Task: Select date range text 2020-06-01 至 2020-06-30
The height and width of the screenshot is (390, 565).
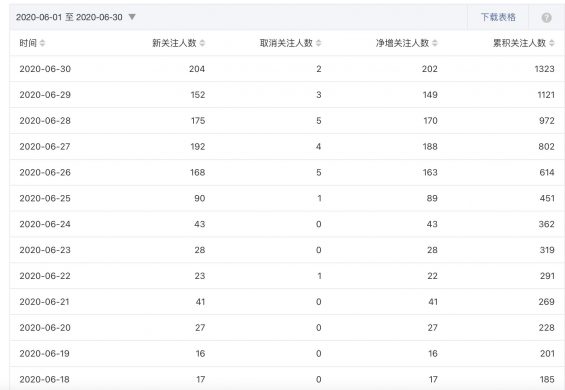Action: coord(69,17)
